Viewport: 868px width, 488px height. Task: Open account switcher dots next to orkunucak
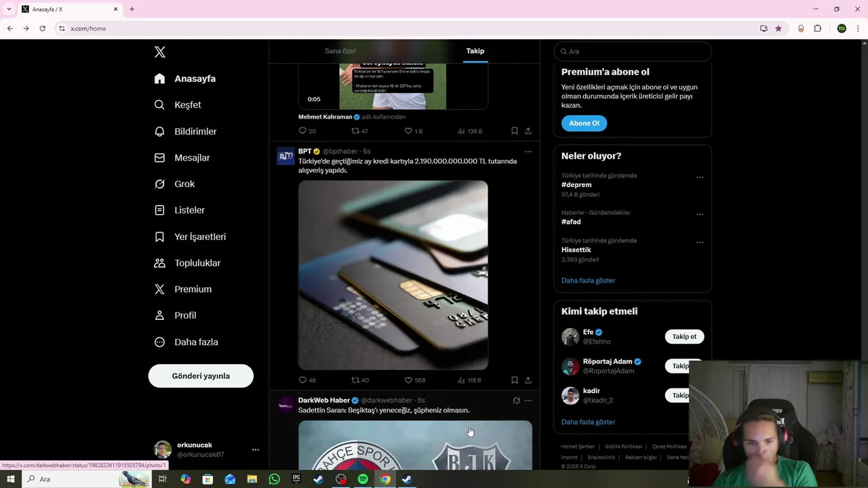[x=256, y=449]
